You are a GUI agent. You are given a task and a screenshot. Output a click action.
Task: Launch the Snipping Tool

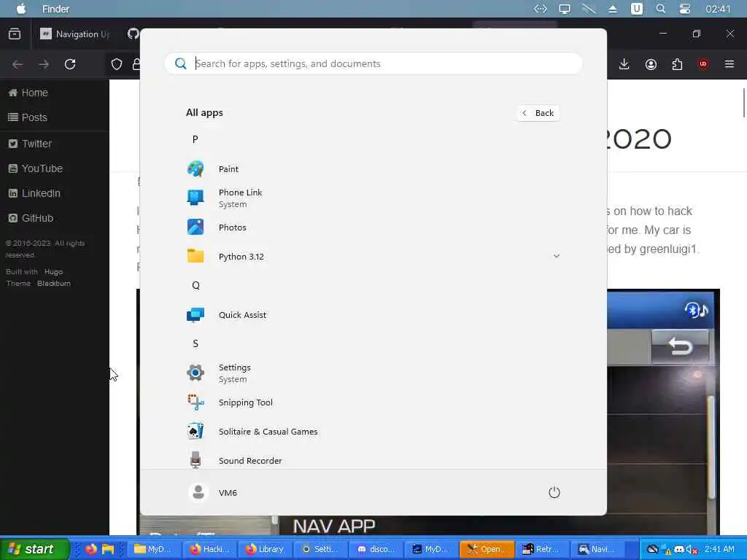[x=373, y=402]
